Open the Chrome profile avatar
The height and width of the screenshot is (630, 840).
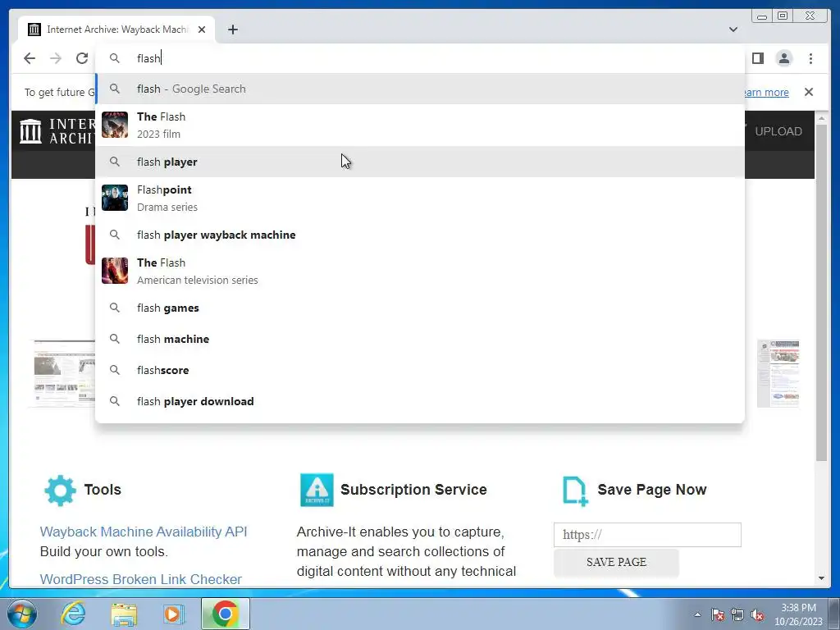783,58
